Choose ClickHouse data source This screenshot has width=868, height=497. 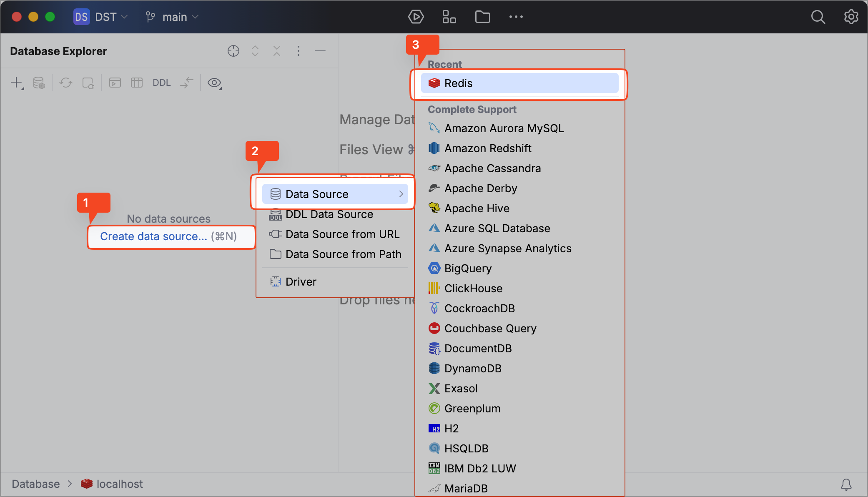click(x=519, y=289)
